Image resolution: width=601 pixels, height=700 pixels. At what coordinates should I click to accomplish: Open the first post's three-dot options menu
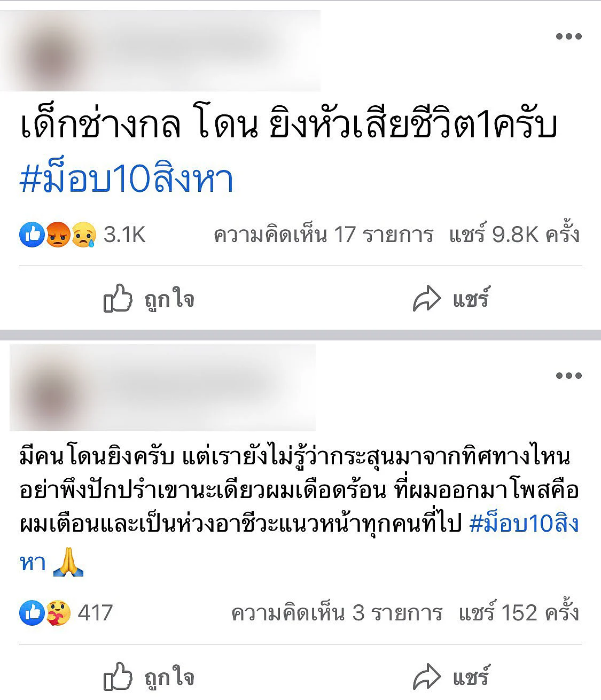(568, 36)
